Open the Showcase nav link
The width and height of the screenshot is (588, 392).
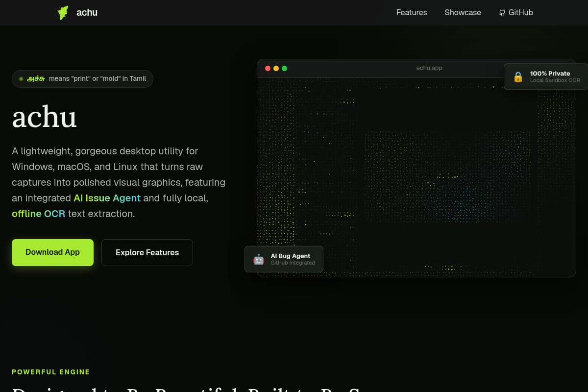click(x=463, y=13)
